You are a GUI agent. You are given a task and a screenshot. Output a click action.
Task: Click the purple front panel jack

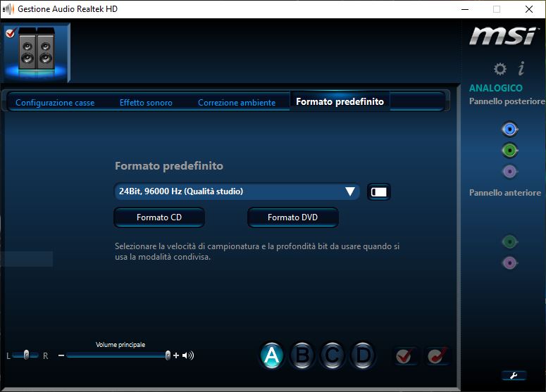coord(510,263)
